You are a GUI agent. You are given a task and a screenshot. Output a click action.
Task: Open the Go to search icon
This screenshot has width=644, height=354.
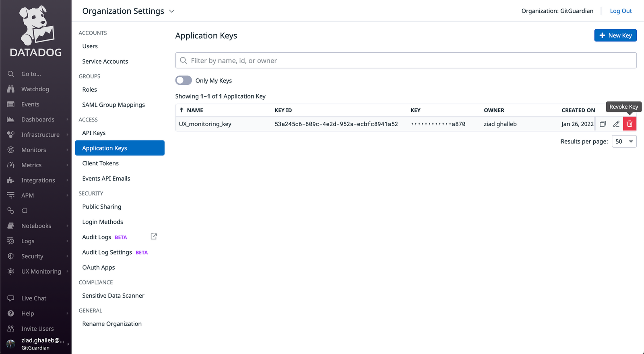(11, 74)
